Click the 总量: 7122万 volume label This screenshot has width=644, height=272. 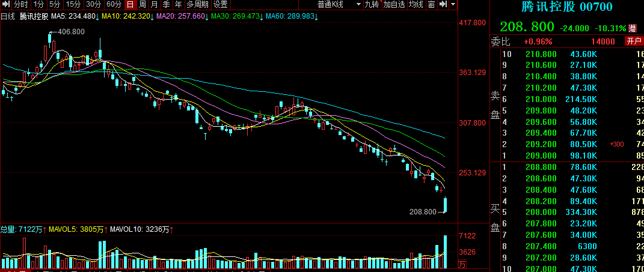(x=23, y=230)
